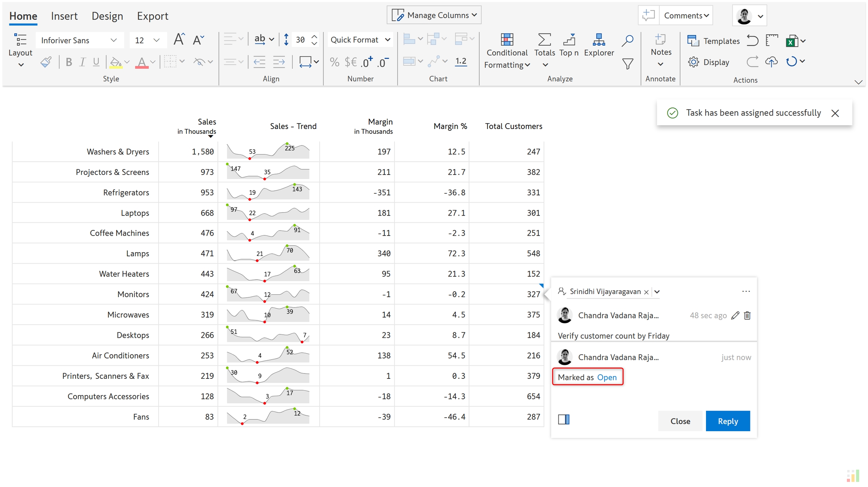The height and width of the screenshot is (487, 868).
Task: Click the filter funnel icon
Action: coord(627,64)
